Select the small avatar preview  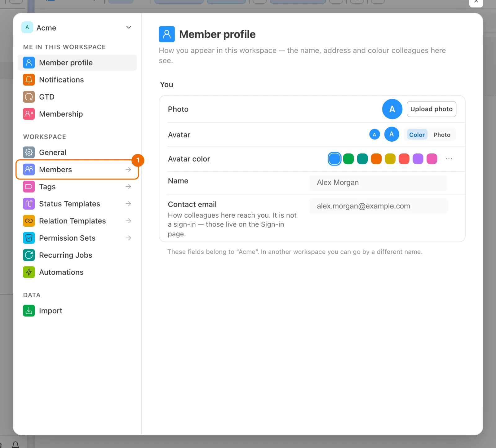coord(374,135)
